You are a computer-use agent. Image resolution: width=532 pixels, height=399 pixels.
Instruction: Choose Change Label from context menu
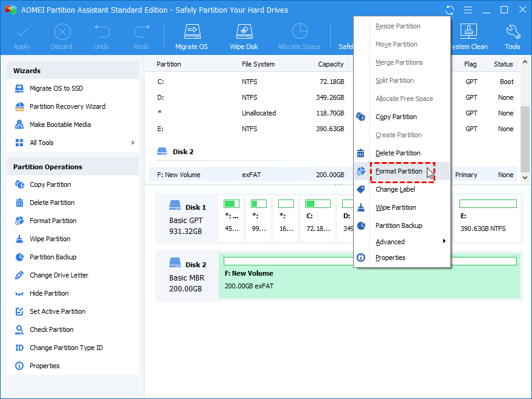click(395, 189)
